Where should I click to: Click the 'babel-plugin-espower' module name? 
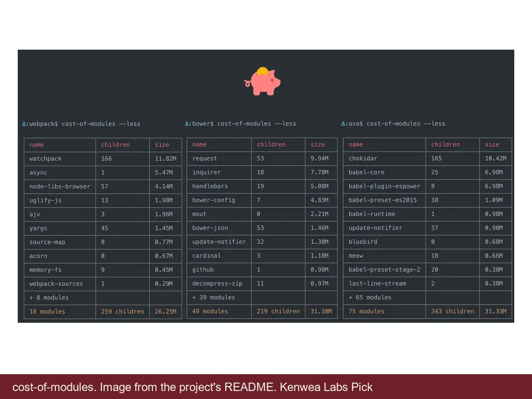384,186
